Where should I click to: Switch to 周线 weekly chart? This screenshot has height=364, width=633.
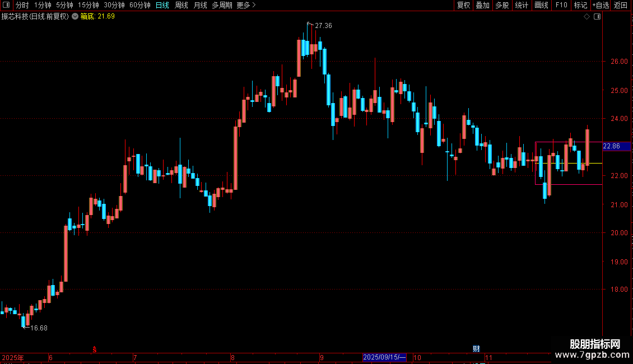pyautogui.click(x=181, y=5)
